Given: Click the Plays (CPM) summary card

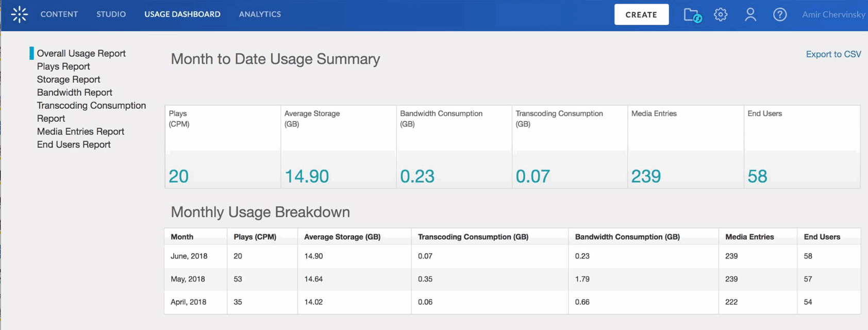Looking at the screenshot, I should click(223, 147).
